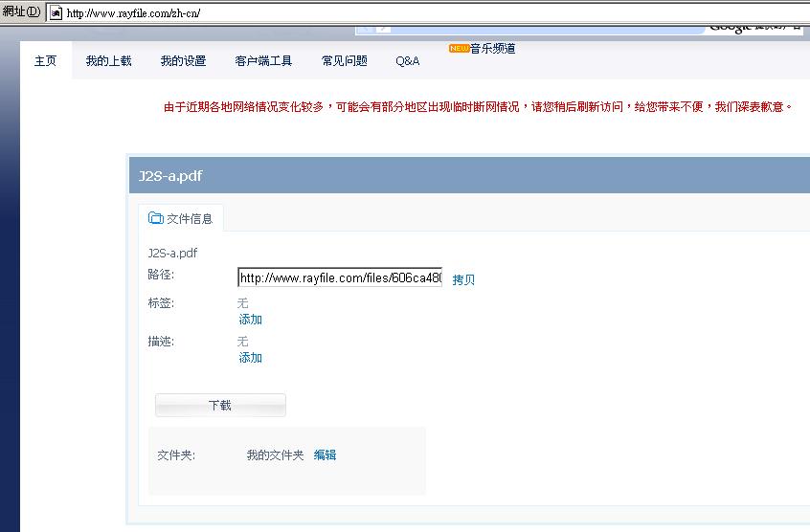The width and height of the screenshot is (810, 532).
Task: Open the 常见问题 page
Action: 344,61
